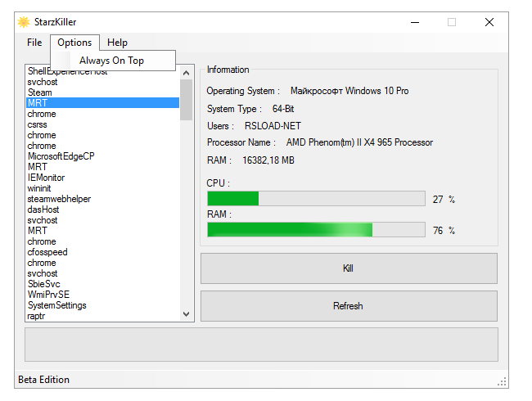Collapse the open Options menu

74,43
